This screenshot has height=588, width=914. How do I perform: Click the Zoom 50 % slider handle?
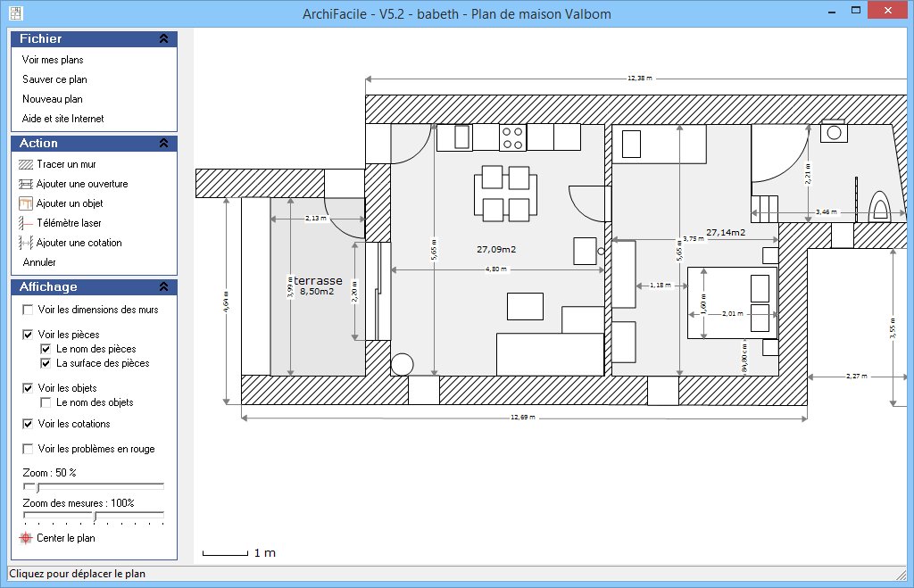[x=37, y=487]
